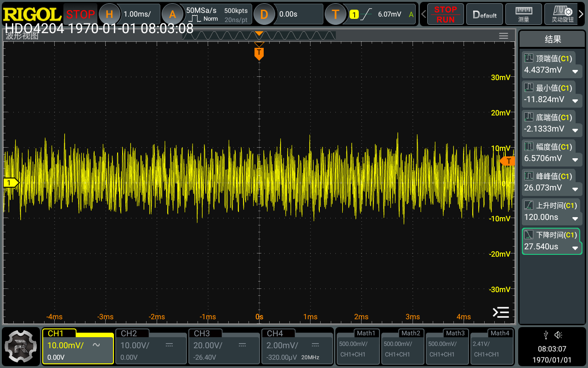The height and width of the screenshot is (368, 588).
Task: Click the 灵动旋钮 button
Action: (562, 14)
